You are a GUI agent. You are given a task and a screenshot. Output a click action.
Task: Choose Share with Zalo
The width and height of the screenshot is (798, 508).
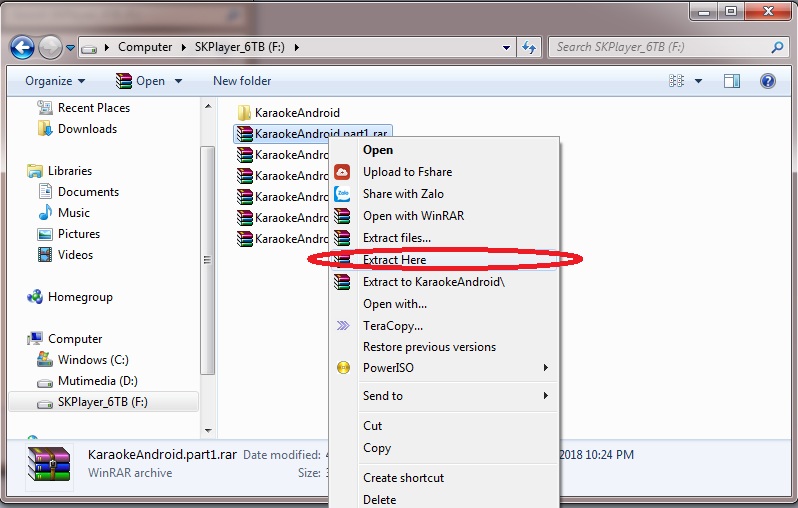[444, 194]
